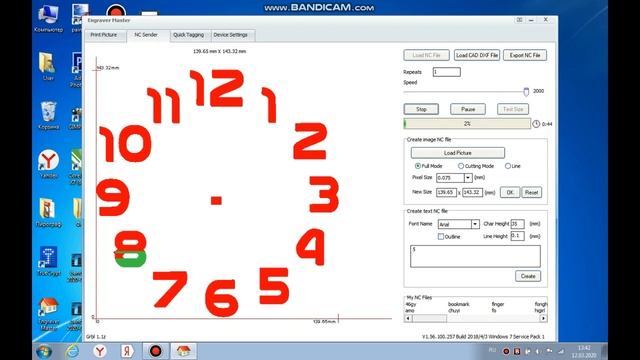Screen dimensions: 640x360
Task: Pause the engraving job
Action: [x=468, y=109]
